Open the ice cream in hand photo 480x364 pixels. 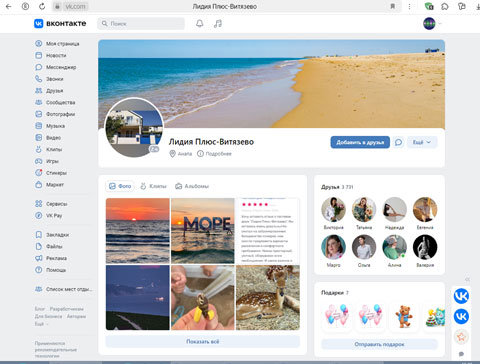pos(203,298)
